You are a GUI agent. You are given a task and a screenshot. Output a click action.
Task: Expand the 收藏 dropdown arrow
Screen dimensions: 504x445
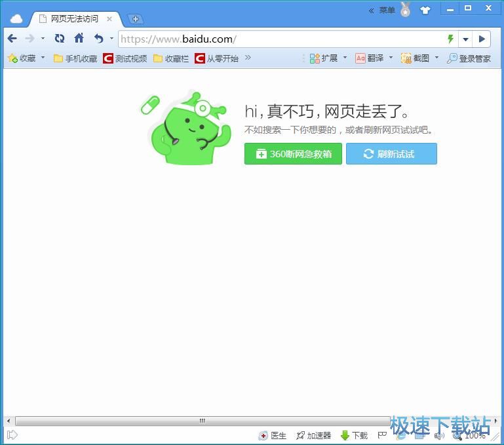pyautogui.click(x=43, y=58)
